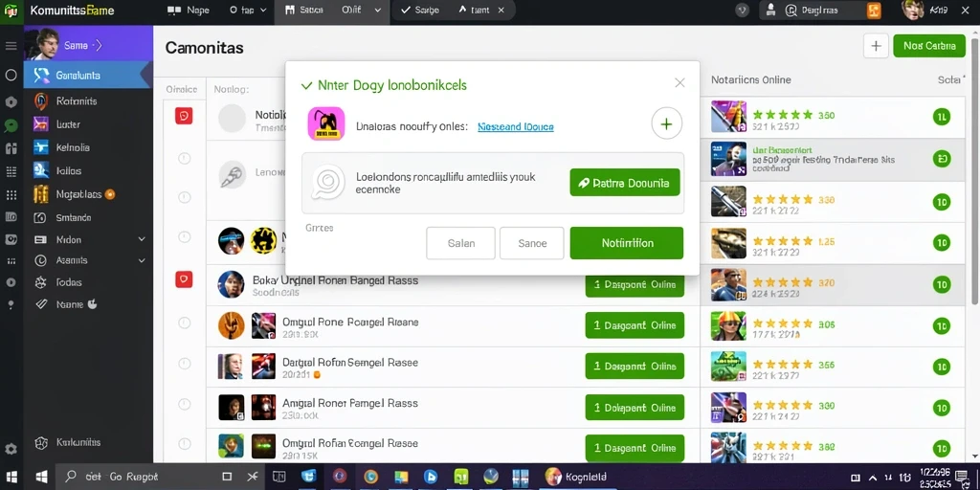980x490 pixels.
Task: Select the radio for Amgral Roner Pamgel row
Action: point(185,405)
